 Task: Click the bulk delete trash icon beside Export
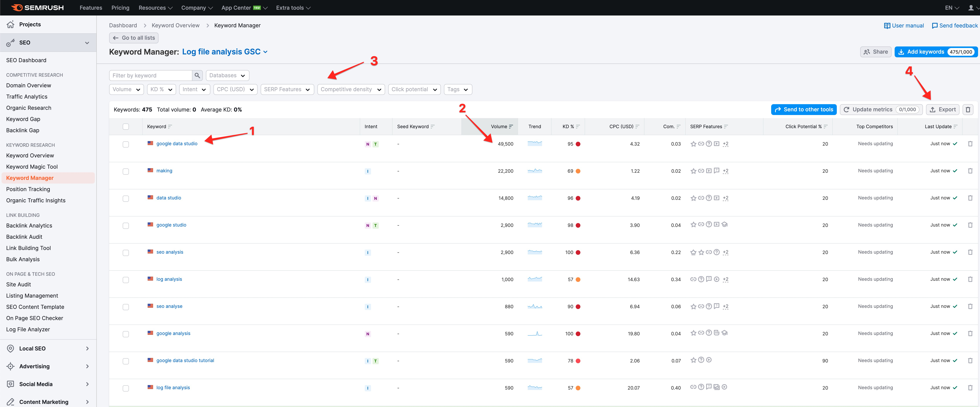coord(968,110)
